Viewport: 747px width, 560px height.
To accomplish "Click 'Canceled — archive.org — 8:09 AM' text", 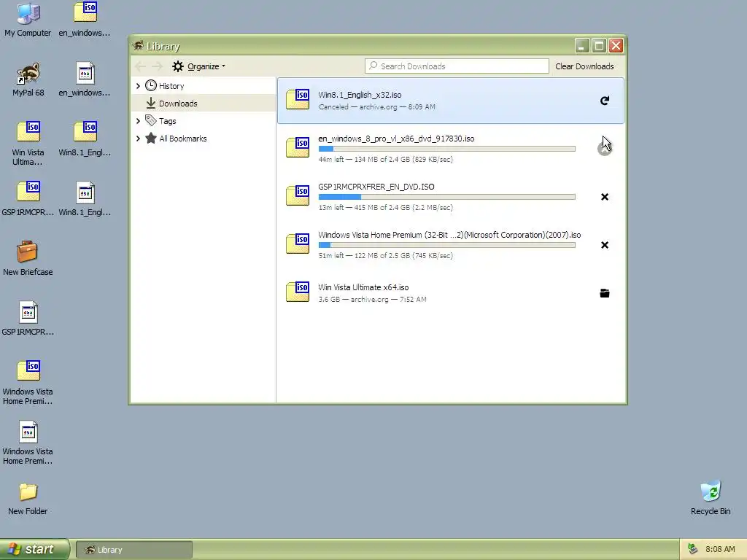I will (x=377, y=106).
